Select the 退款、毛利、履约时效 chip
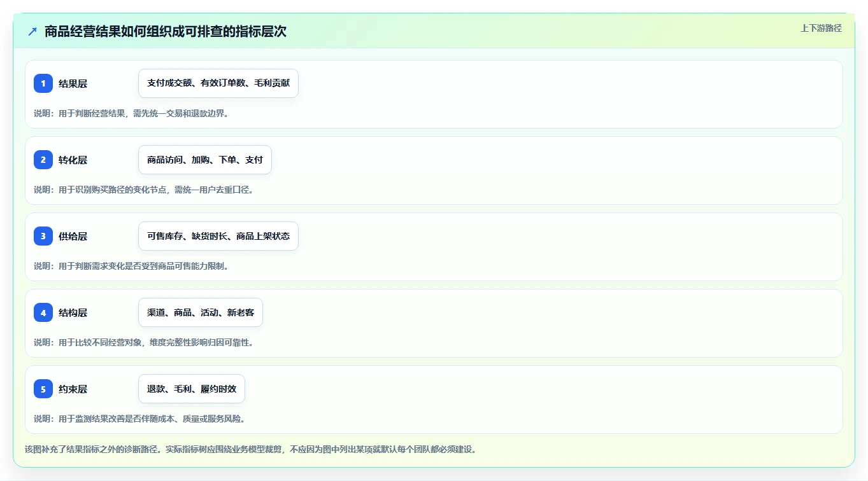 coord(192,389)
